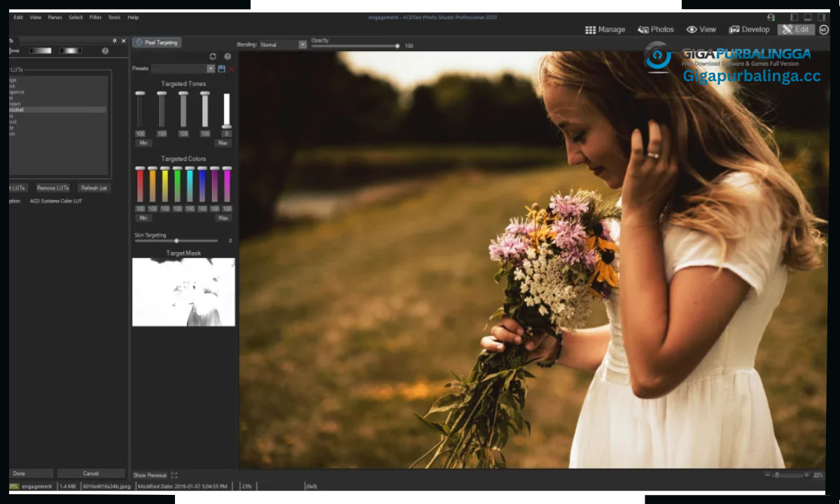Open the Edit menu

coord(18,17)
